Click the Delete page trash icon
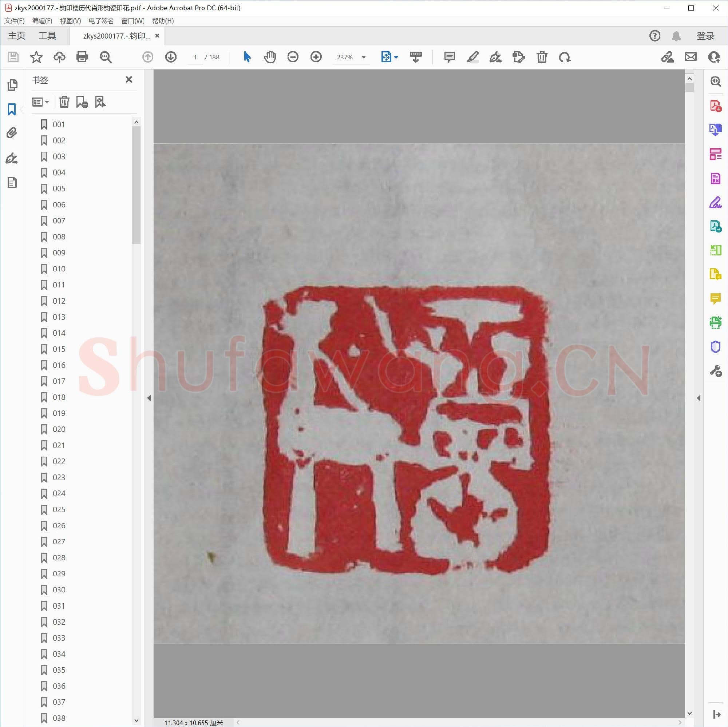 click(x=542, y=57)
